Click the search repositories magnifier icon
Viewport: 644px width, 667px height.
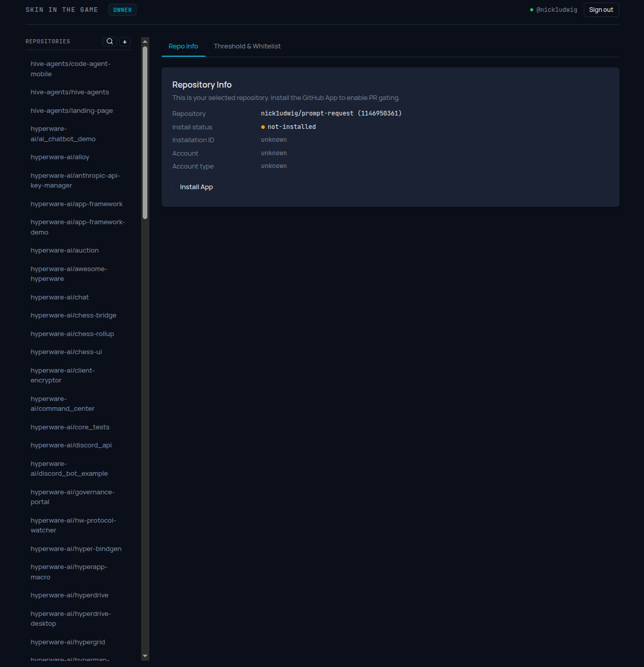(x=110, y=42)
